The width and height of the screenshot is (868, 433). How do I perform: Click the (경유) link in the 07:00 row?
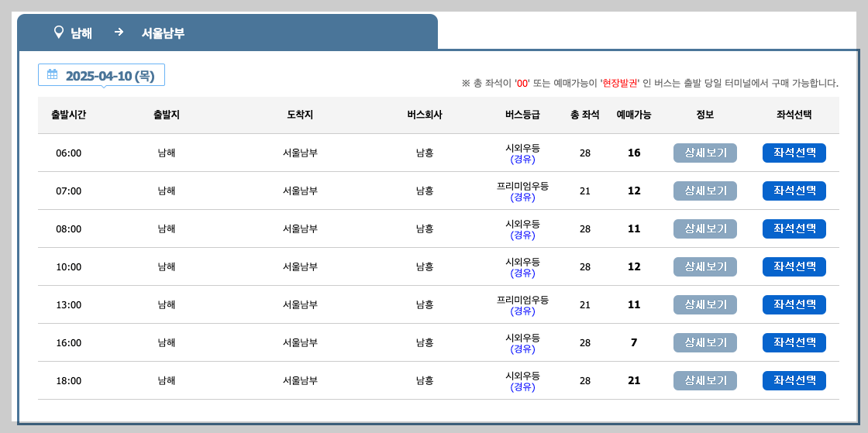522,197
